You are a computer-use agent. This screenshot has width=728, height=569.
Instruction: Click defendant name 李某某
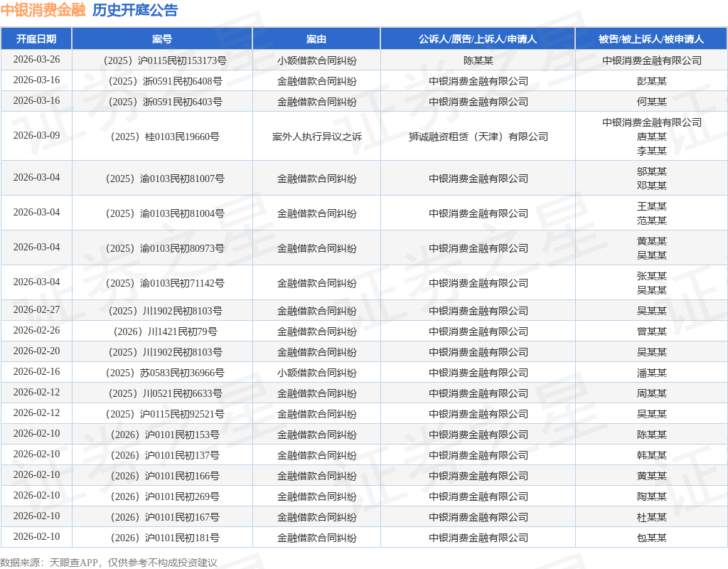tap(652, 151)
